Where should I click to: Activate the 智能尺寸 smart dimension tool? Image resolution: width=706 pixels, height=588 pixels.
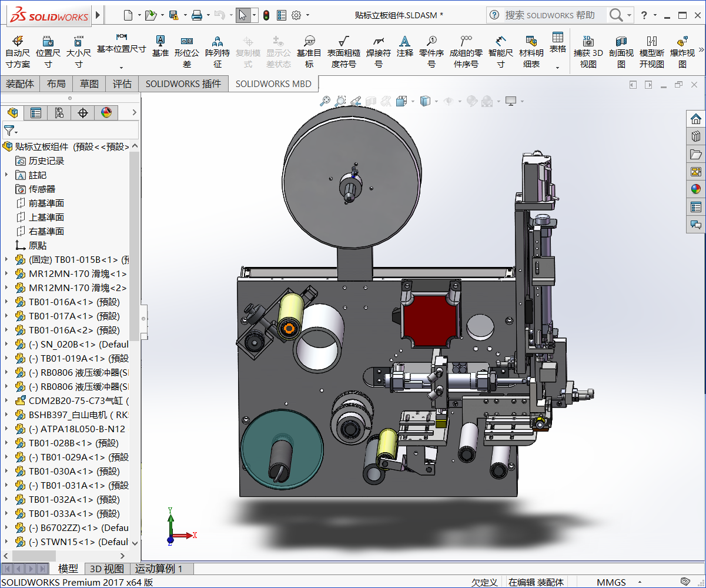pyautogui.click(x=500, y=51)
